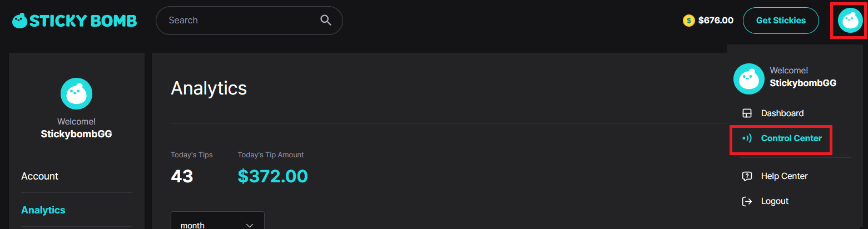
Task: Select Dashboard from the user menu
Action: tap(782, 113)
